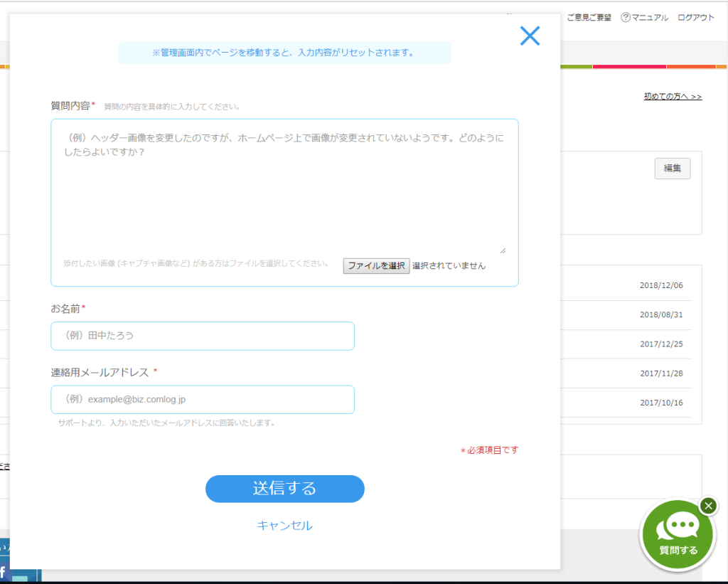Select the list entry dated 2017/12/25
Screen dimensions: 728x584
click(x=661, y=343)
